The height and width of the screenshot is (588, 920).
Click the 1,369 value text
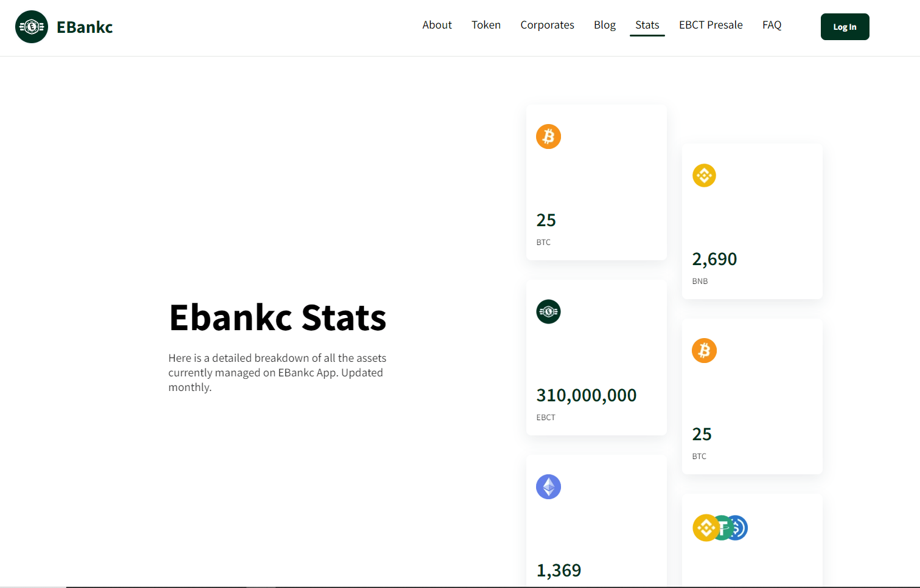[559, 570]
